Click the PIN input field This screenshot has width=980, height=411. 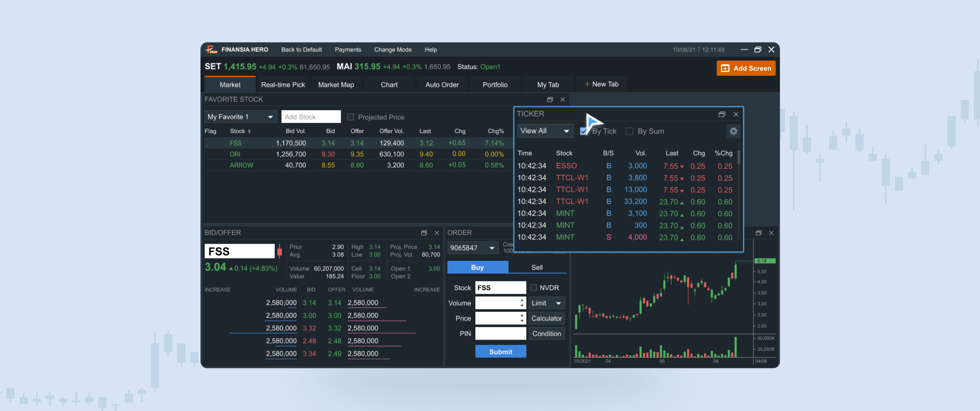click(x=500, y=334)
